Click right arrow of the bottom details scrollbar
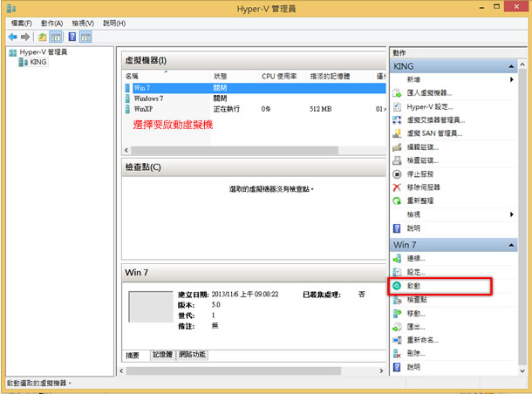532x394 pixels. tap(381, 371)
